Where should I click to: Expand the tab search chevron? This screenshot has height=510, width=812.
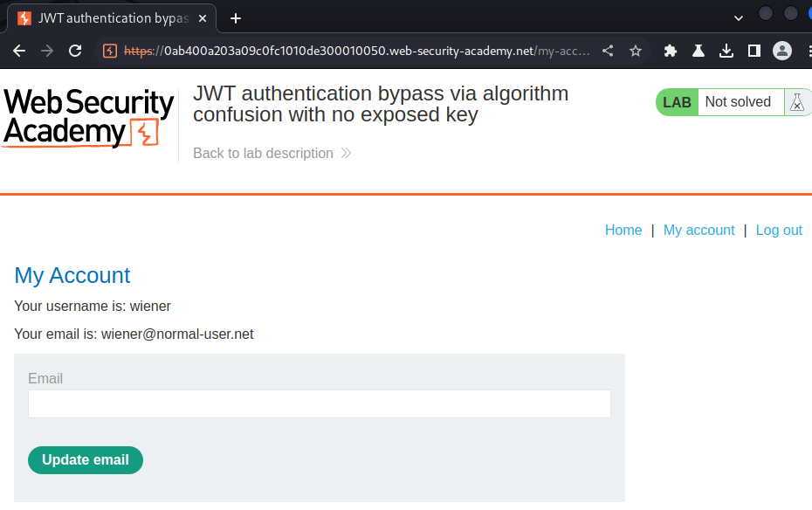pos(739,18)
